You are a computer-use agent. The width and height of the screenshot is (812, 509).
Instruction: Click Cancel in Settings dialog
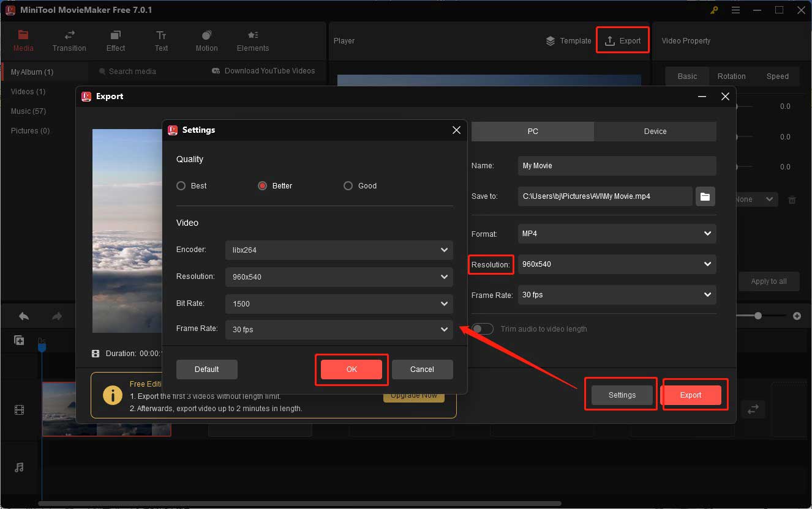point(422,370)
